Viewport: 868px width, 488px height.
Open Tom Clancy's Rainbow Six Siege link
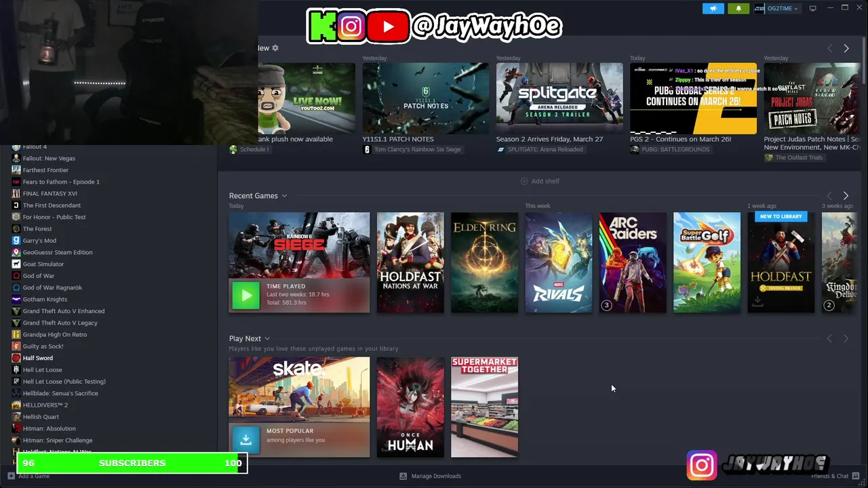pyautogui.click(x=417, y=149)
